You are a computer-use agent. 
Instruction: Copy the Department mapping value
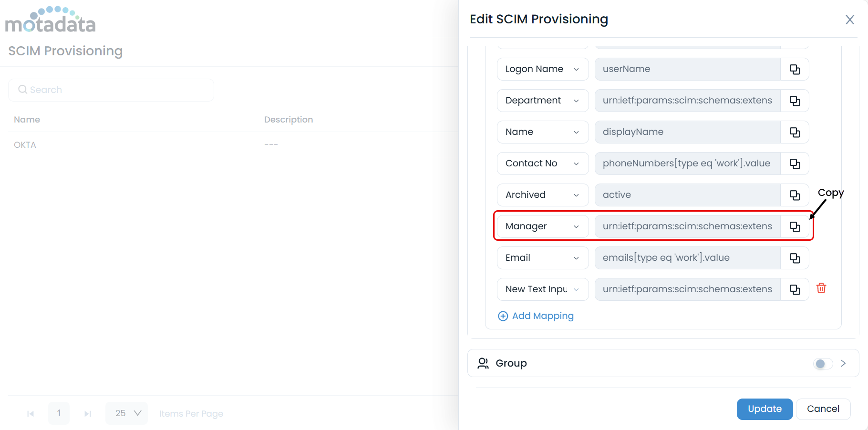[795, 101]
